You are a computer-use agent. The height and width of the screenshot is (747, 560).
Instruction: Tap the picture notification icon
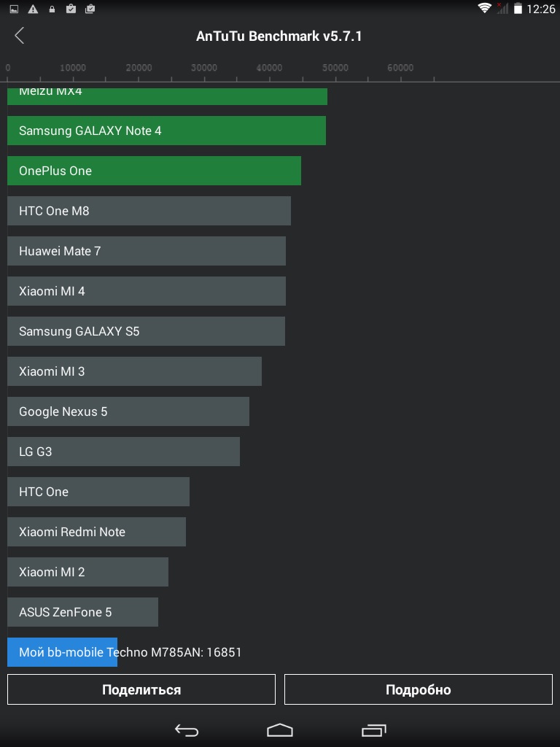(x=14, y=9)
